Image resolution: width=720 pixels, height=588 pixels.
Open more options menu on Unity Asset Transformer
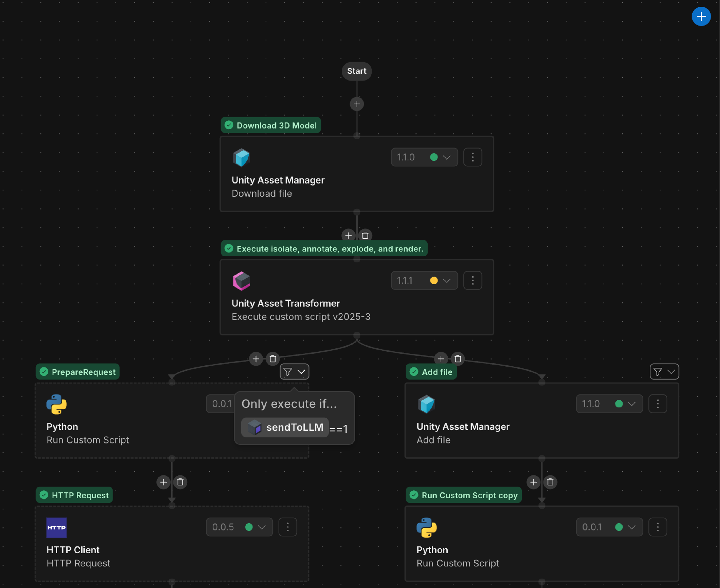coord(473,280)
